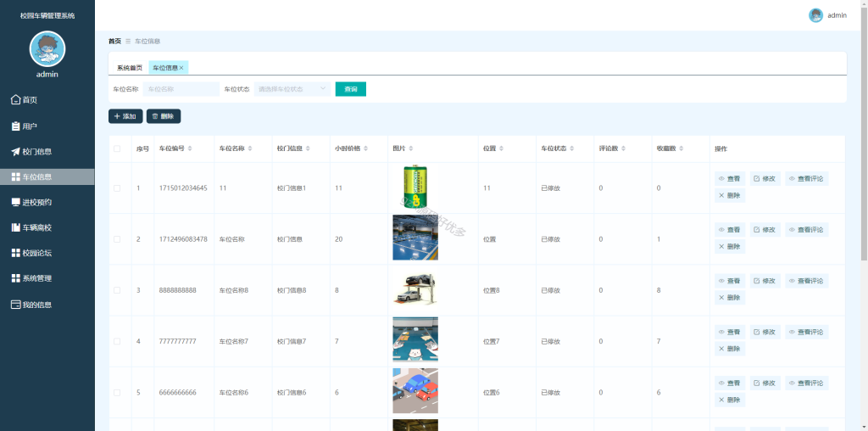Screen dimensions: 868x431
Task: Open the 车位状态 dropdown
Action: [x=292, y=89]
